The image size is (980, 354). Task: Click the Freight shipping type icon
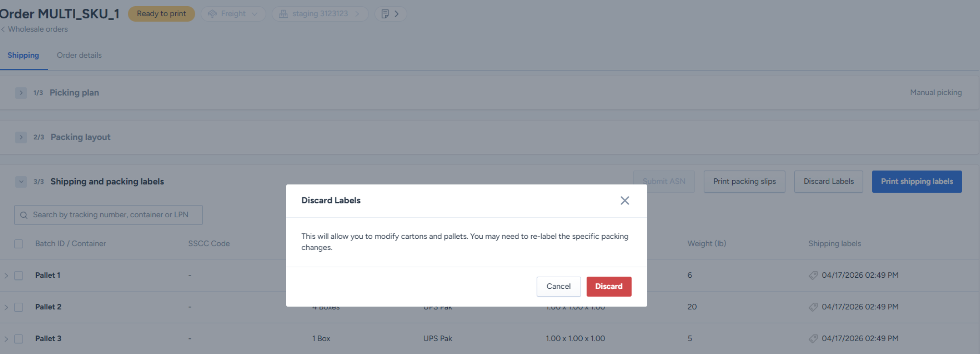[212, 14]
